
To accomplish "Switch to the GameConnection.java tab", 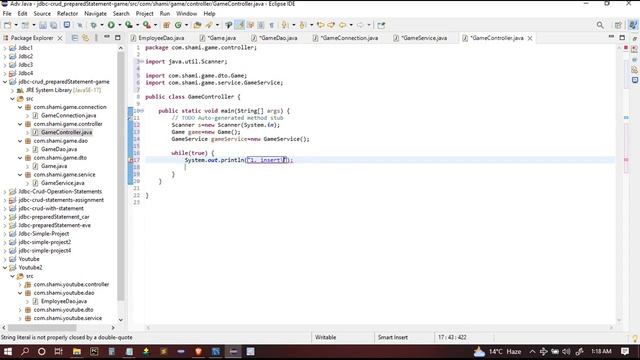I will [345, 38].
